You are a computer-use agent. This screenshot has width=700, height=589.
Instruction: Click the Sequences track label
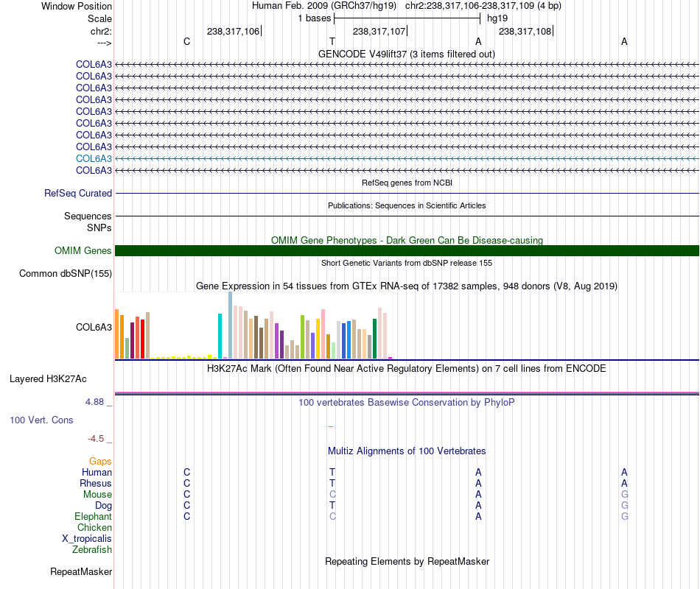(x=88, y=216)
